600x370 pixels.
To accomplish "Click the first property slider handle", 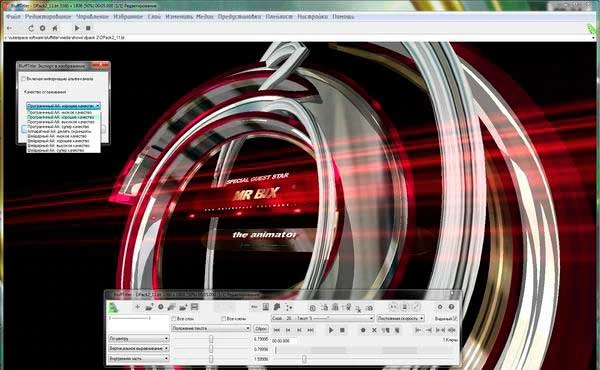I will [211, 339].
